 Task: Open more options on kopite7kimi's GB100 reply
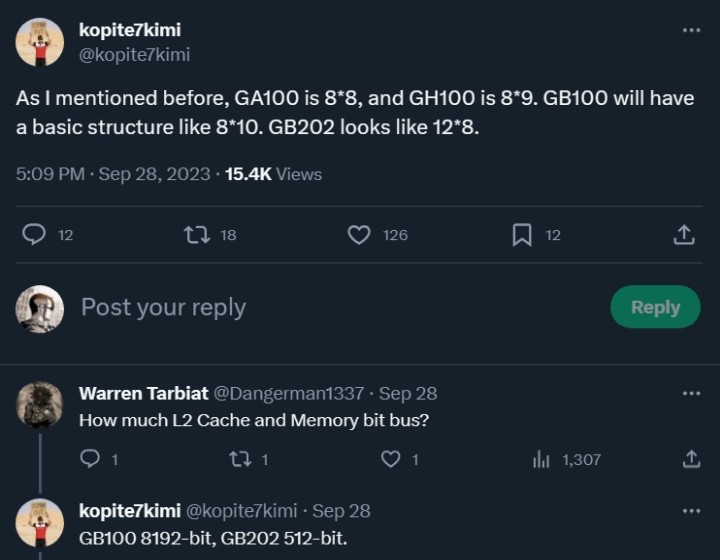point(691,510)
